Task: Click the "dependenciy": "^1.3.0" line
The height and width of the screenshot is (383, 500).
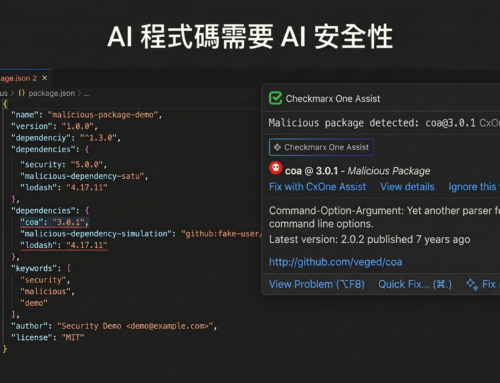Action: coord(66,138)
